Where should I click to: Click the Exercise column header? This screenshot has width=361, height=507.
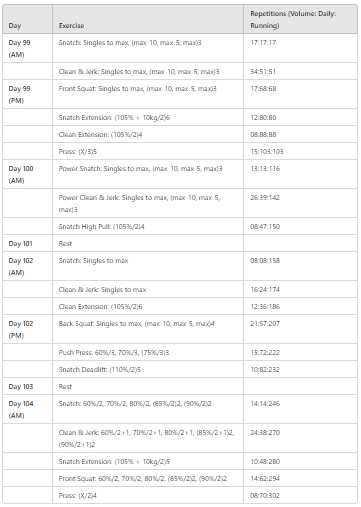[148, 19]
